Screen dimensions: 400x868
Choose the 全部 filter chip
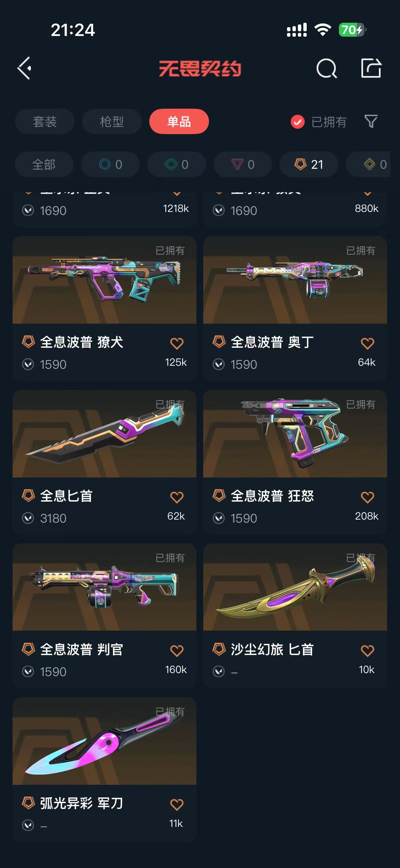coord(44,164)
